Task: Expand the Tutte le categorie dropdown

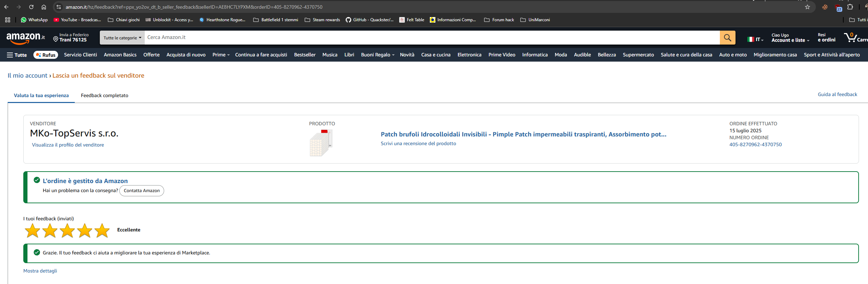Action: tap(122, 38)
